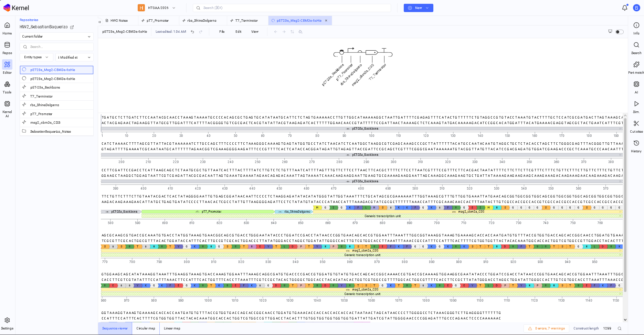Expand the HTGAA 2026 workspace dropdown

point(157,8)
